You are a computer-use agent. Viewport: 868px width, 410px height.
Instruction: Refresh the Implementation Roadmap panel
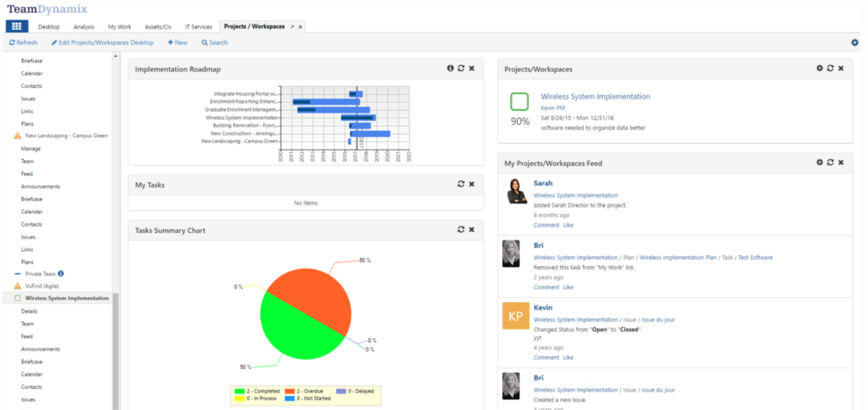(x=461, y=68)
